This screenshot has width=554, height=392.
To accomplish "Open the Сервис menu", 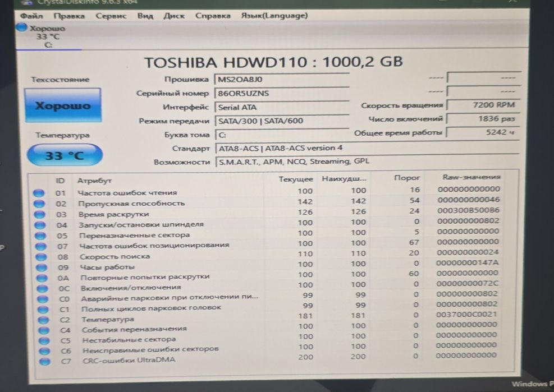I will click(x=111, y=16).
